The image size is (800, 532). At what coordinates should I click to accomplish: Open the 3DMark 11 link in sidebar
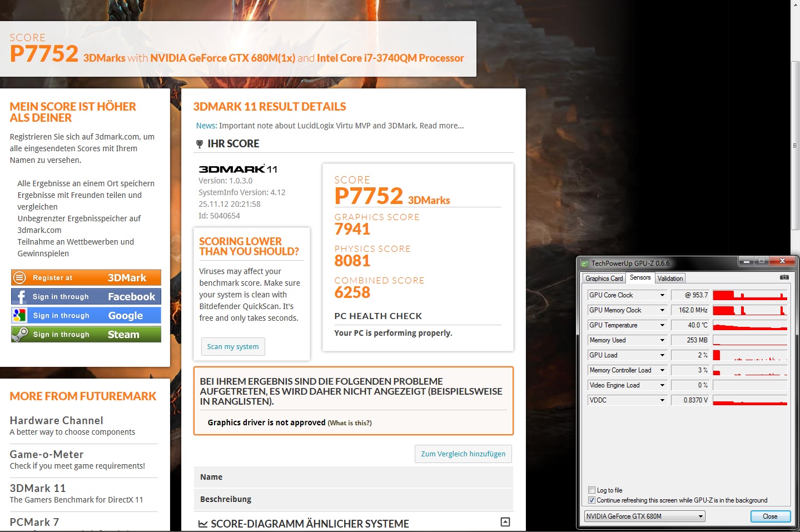[38, 488]
